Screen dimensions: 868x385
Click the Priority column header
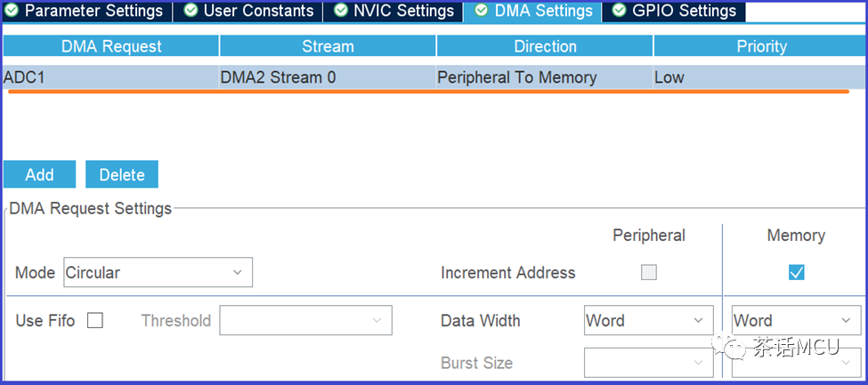[x=760, y=46]
